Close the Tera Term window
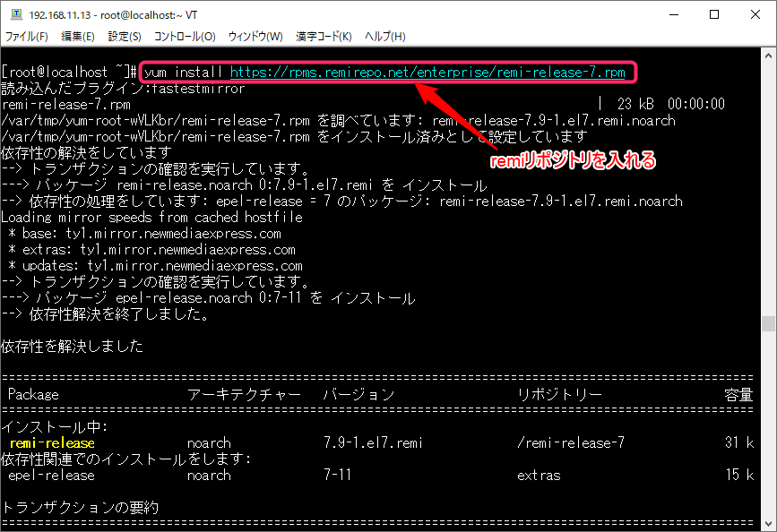The height and width of the screenshot is (532, 777). click(755, 15)
